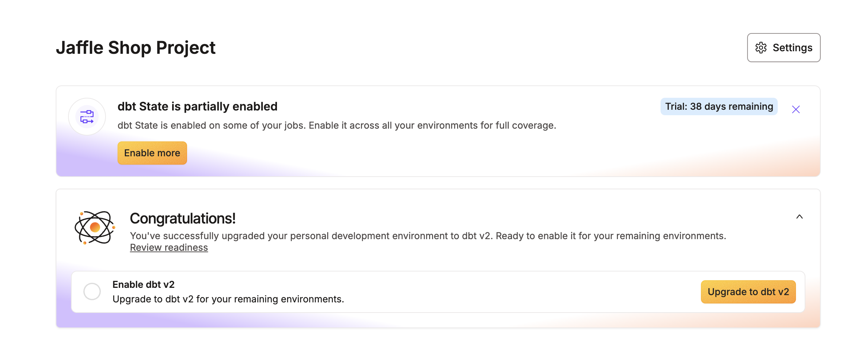Collapse the Congratulations panel with the chevron
868x342 pixels.
[x=800, y=217]
